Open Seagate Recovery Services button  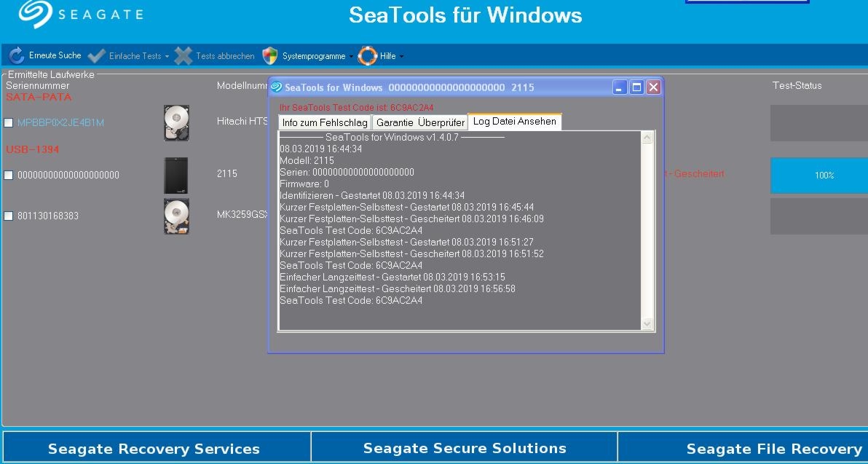click(x=157, y=447)
